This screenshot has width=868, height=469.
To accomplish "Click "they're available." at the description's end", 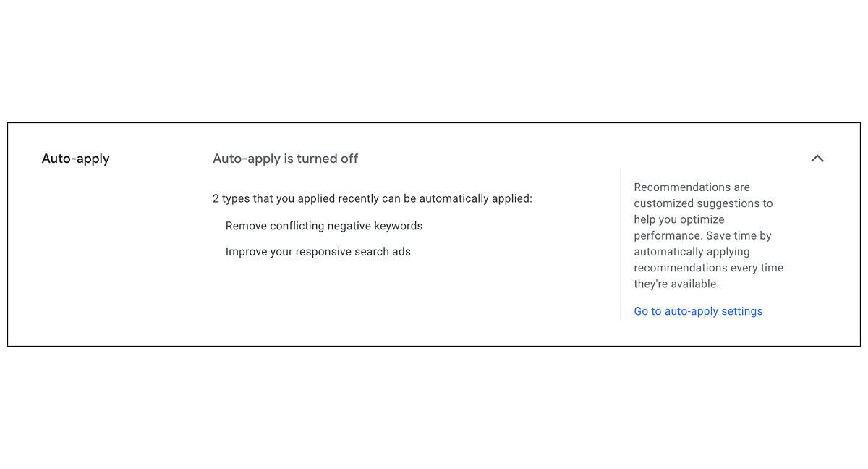I will (x=676, y=284).
